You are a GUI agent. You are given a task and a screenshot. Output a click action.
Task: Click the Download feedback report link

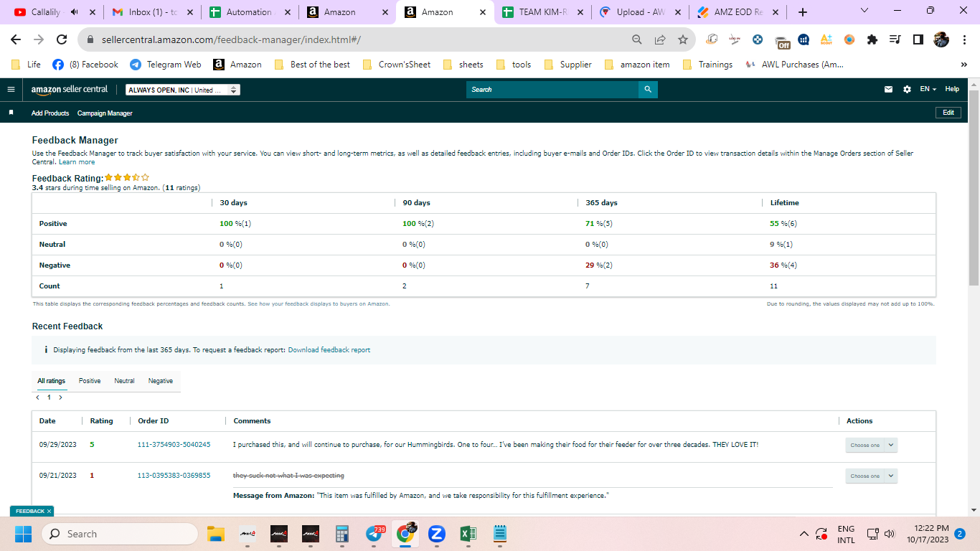point(329,350)
